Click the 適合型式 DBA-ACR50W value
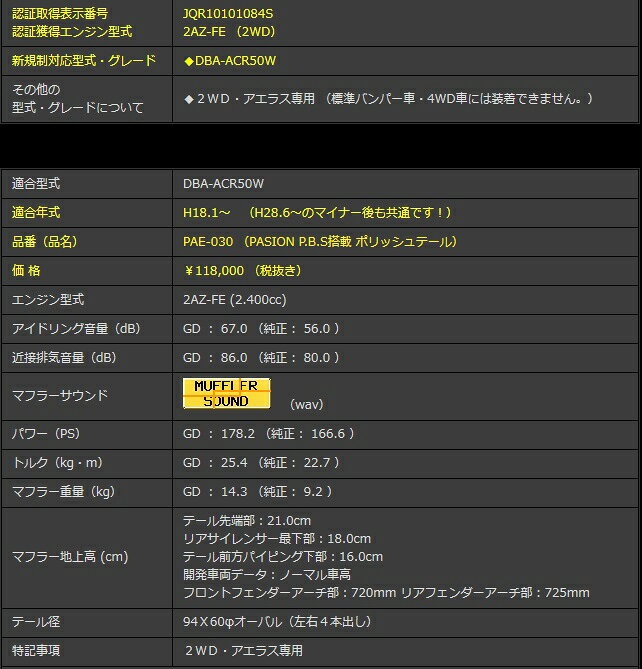Screen dimensions: 642x669 pyautogui.click(x=223, y=184)
